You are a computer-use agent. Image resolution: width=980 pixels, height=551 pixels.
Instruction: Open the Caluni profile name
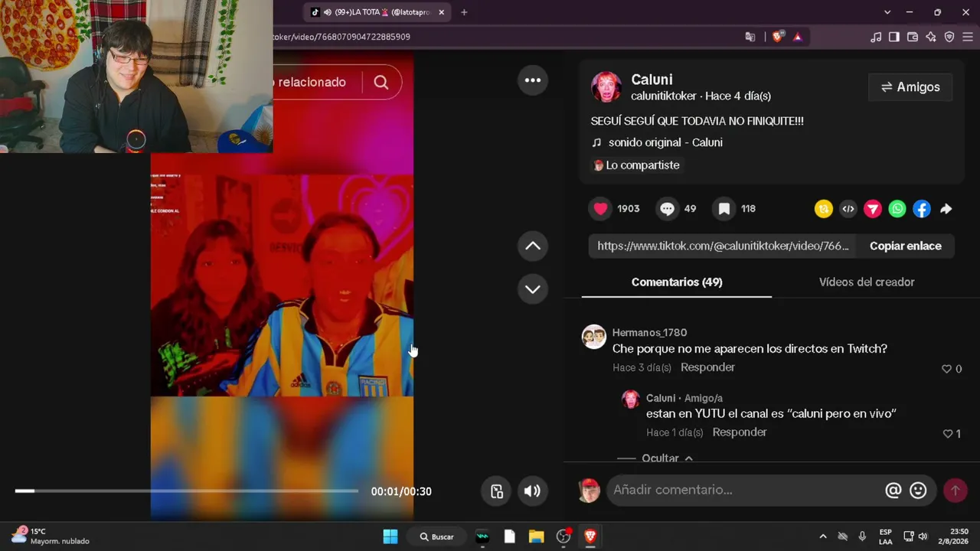coord(652,80)
